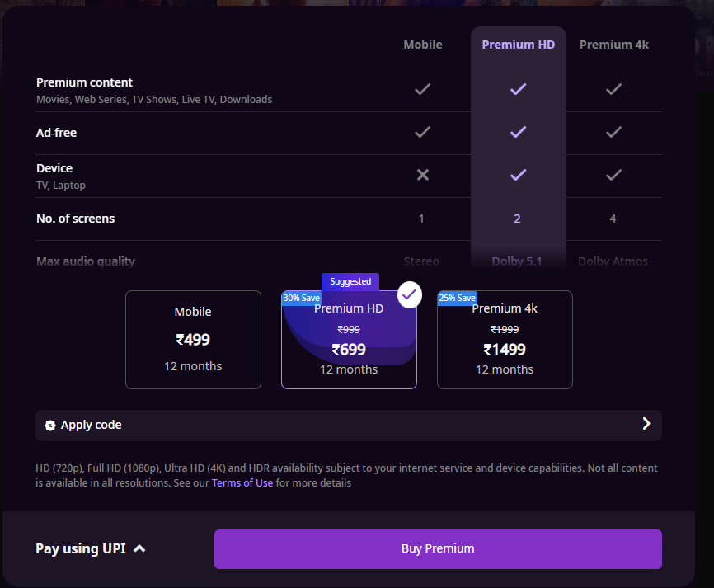Viewport: 714px width, 588px height.
Task: Switch to the Premium 4k column header
Action: (614, 45)
